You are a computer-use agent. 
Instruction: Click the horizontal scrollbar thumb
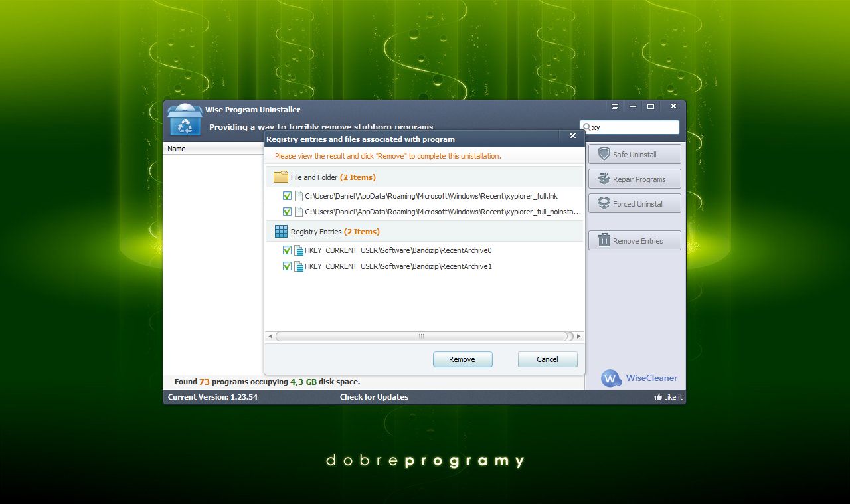point(422,337)
